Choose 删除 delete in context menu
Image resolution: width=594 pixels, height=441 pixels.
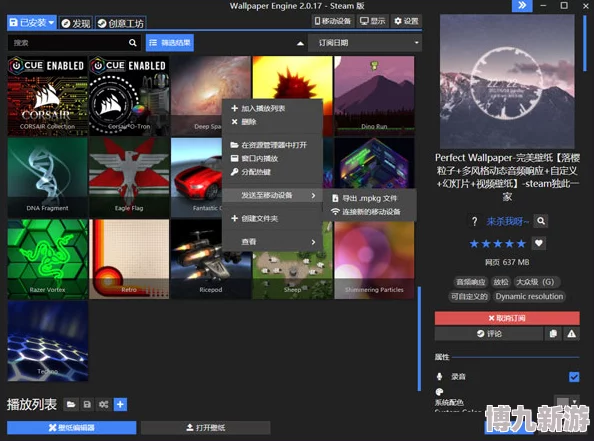pos(272,122)
